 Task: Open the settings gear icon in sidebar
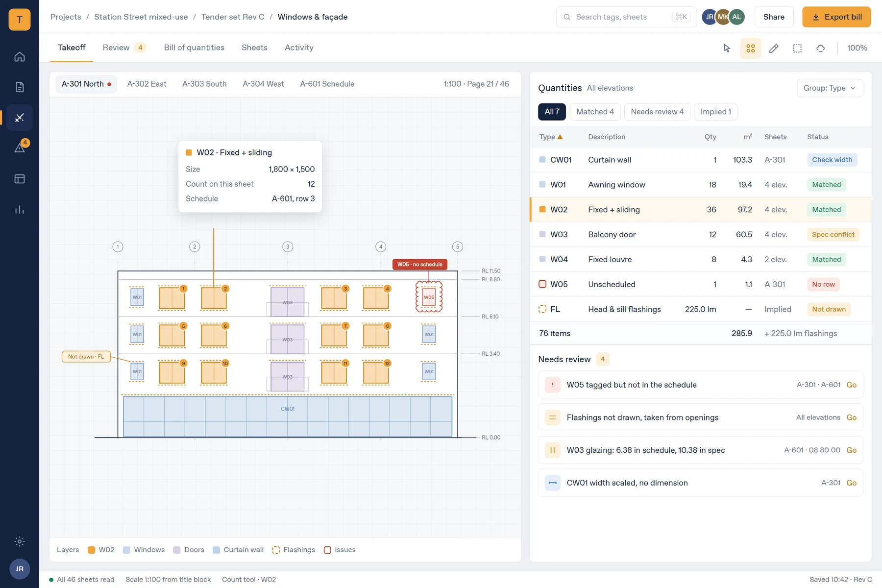[20, 541]
